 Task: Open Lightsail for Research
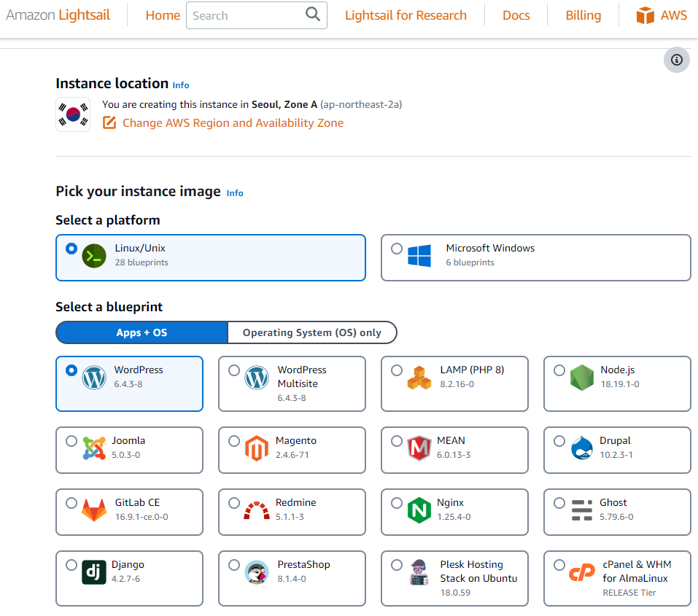(x=406, y=15)
